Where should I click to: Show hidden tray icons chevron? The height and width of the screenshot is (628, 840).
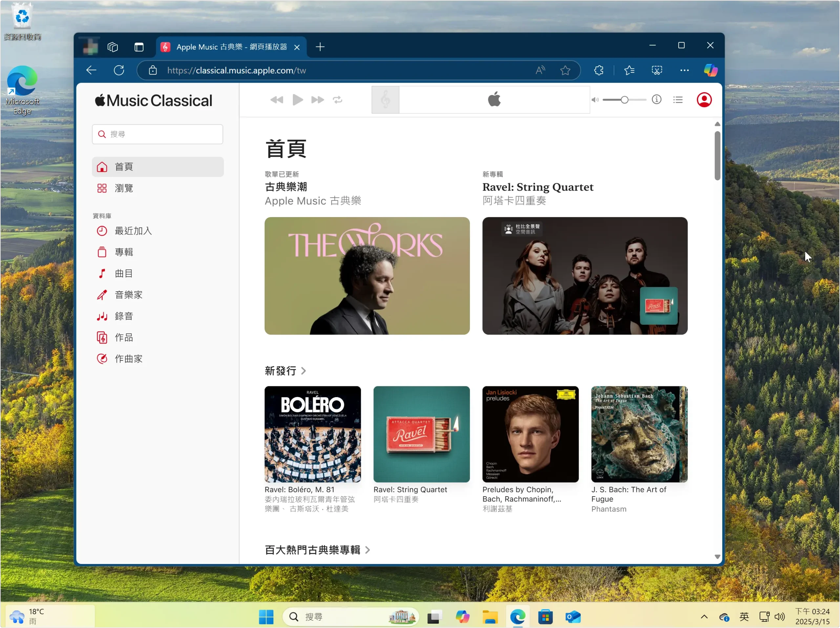[x=704, y=617]
